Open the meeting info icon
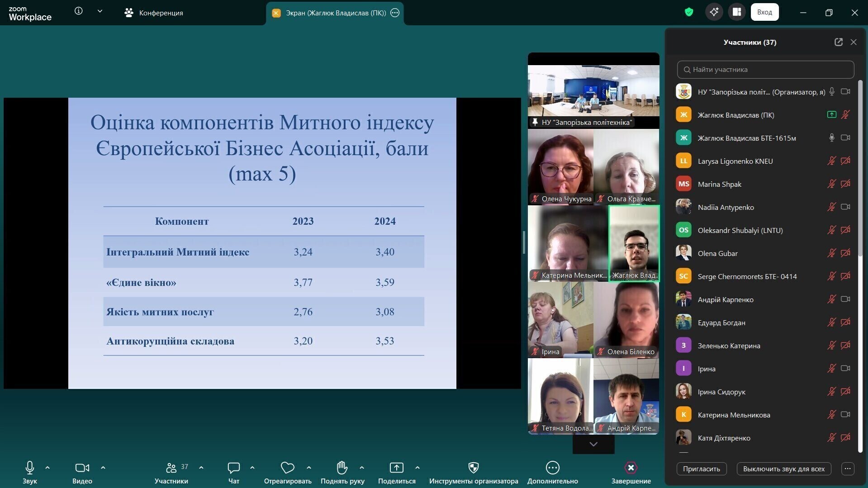 point(78,11)
